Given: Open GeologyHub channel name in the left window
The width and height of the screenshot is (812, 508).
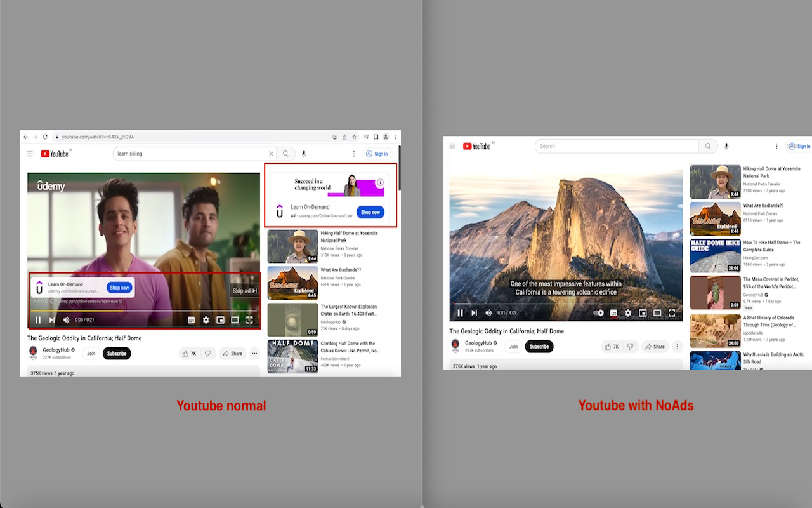Looking at the screenshot, I should pos(56,350).
